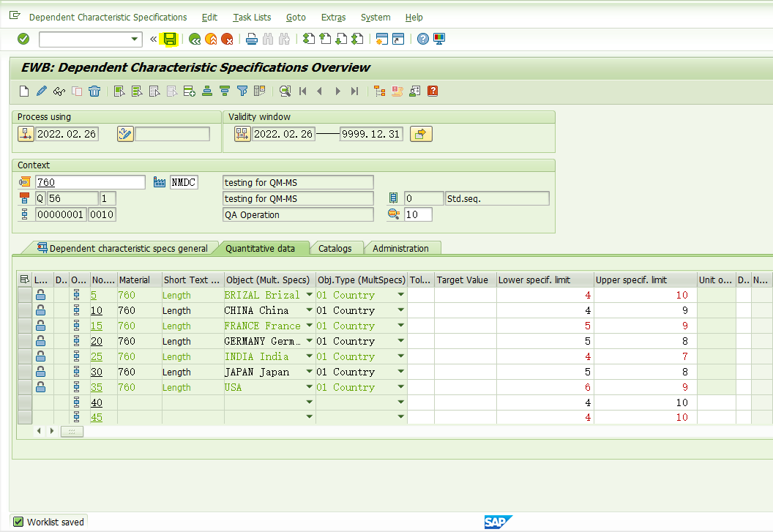Click the table's scroll right arrow
The image size is (773, 532).
click(x=52, y=432)
